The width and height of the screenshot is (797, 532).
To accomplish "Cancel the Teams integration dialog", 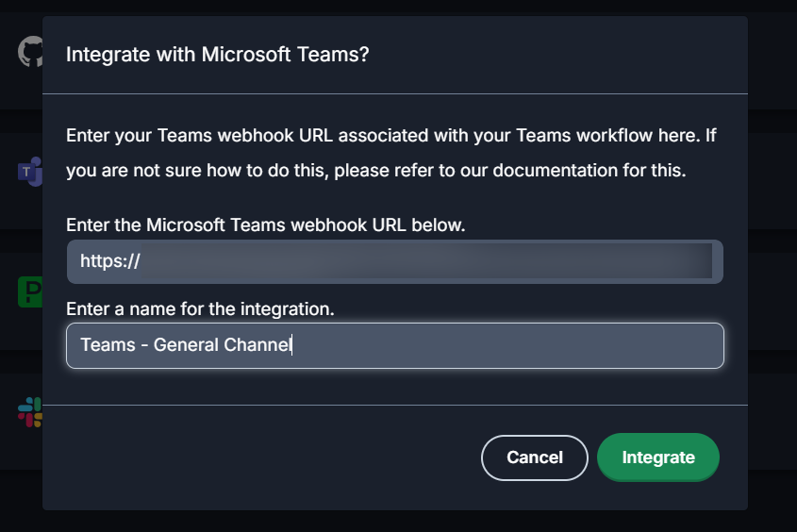I will pyautogui.click(x=534, y=457).
